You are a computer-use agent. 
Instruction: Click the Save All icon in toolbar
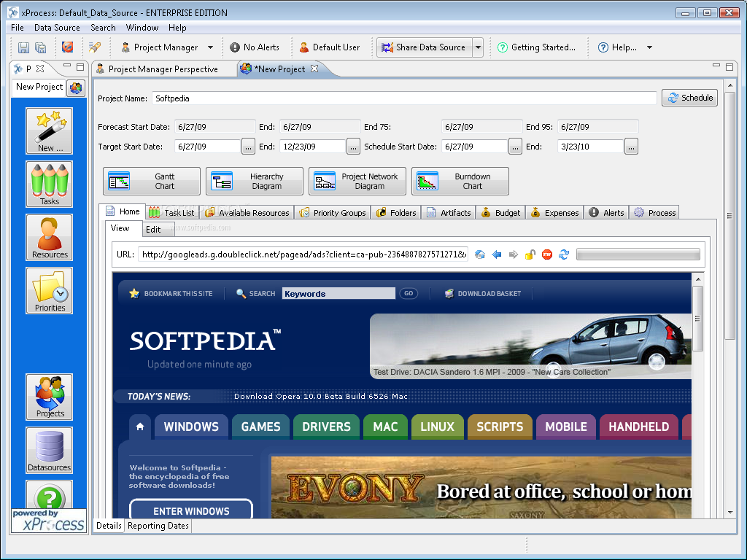point(41,47)
